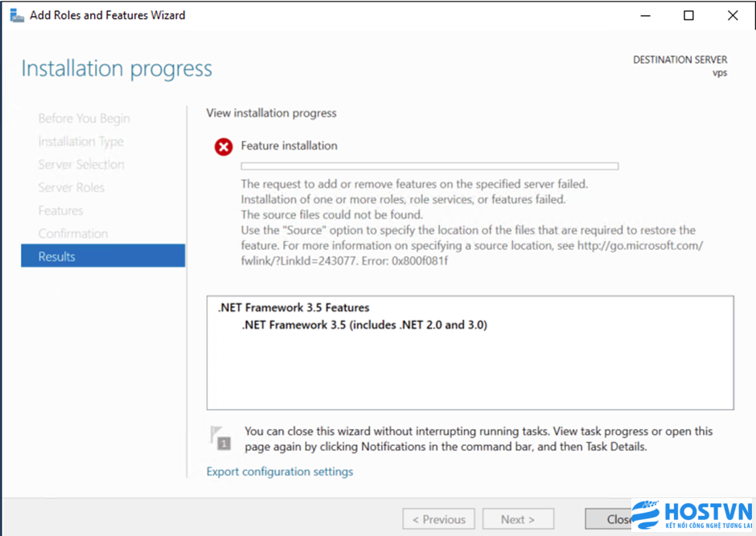Click 'The source files could not be found.' line
Screen dimensions: 756x536
coord(331,215)
